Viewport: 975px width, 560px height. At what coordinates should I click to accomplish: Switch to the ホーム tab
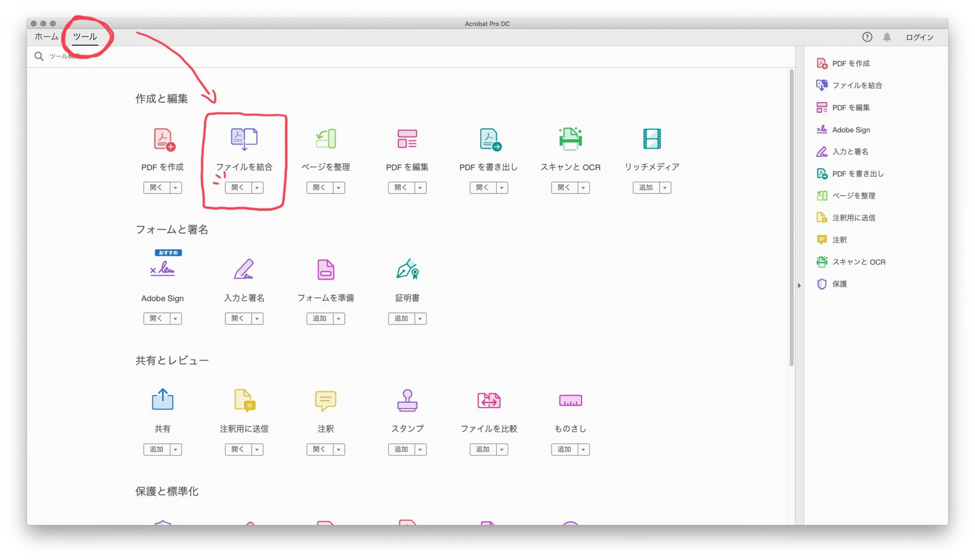click(46, 36)
